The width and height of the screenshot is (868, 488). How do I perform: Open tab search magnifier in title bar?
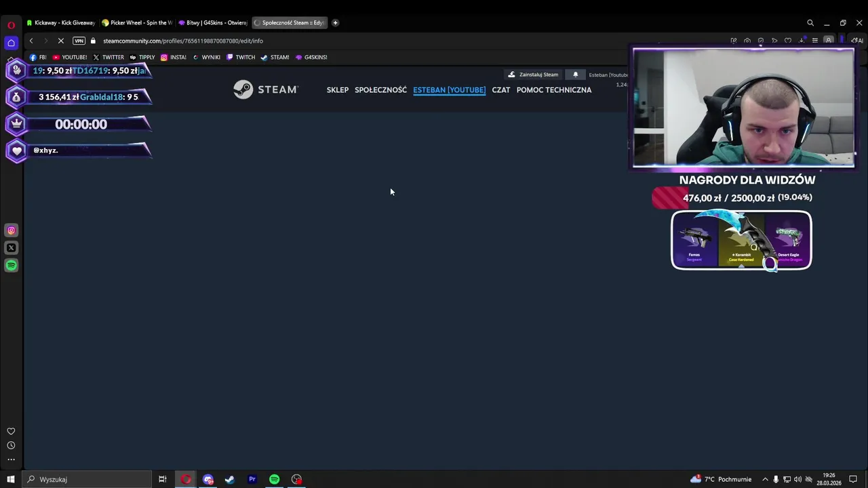810,22
